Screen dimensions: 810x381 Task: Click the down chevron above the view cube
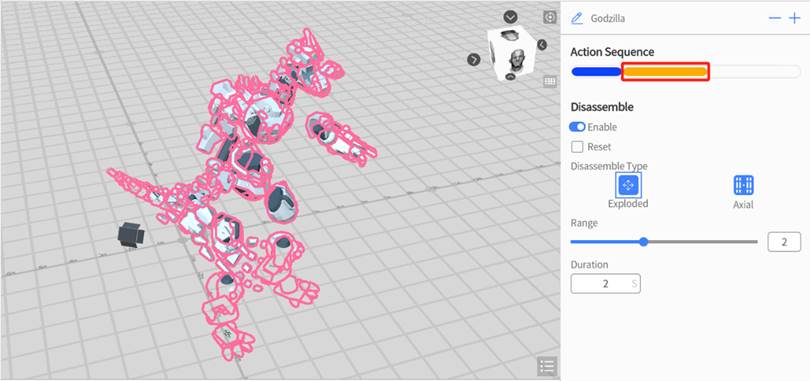(x=510, y=17)
